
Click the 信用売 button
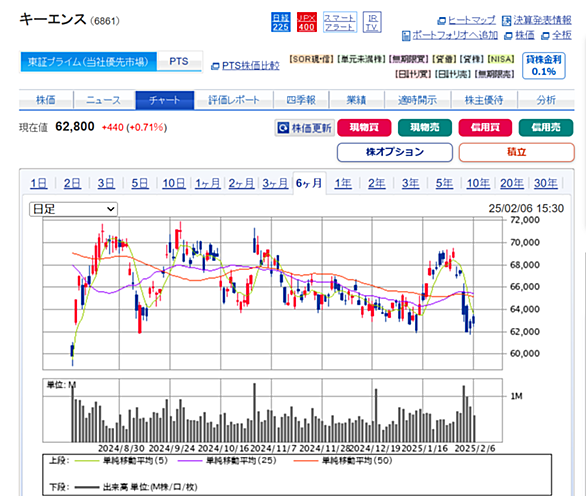pos(546,128)
